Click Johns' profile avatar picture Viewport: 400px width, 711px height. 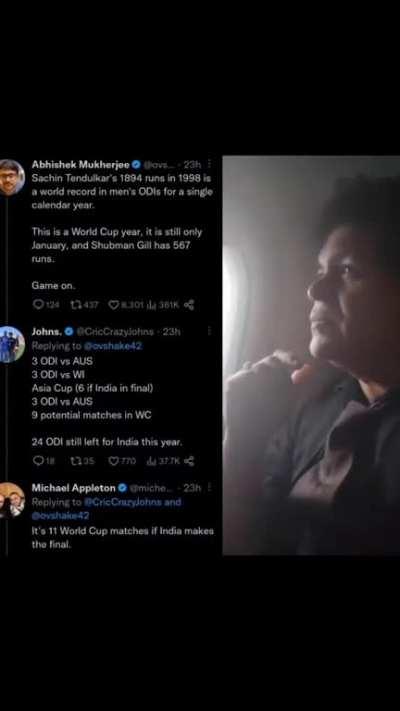coord(11,344)
